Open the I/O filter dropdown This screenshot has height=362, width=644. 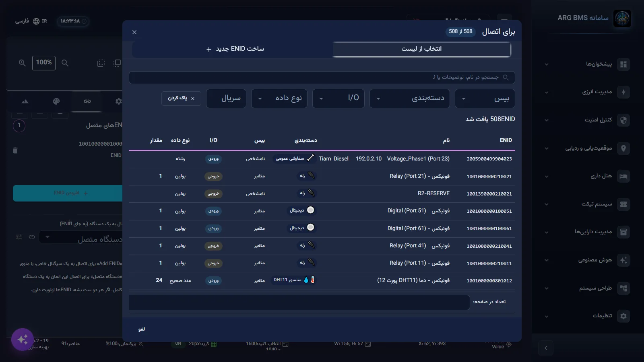[339, 99]
